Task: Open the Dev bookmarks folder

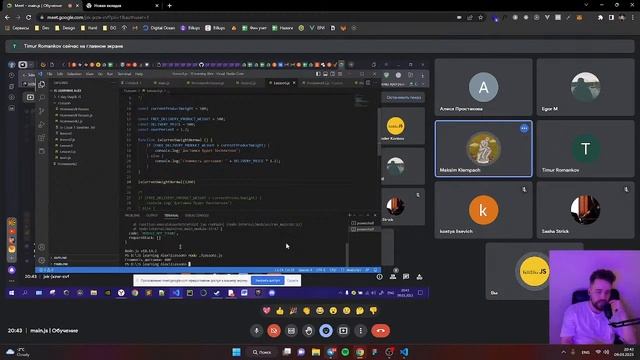Action: [x=42, y=28]
